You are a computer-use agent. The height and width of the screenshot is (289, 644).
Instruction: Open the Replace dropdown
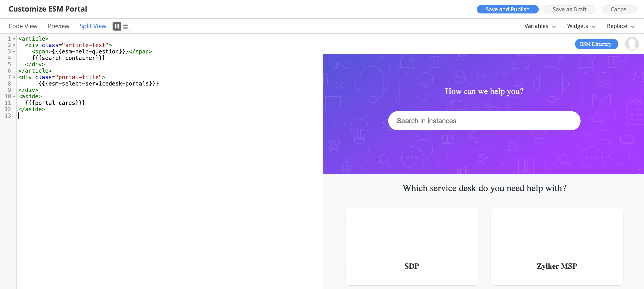(620, 26)
